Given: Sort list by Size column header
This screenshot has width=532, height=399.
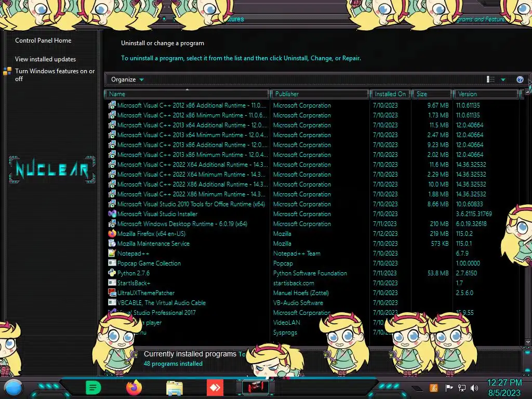Looking at the screenshot, I should click(x=432, y=94).
